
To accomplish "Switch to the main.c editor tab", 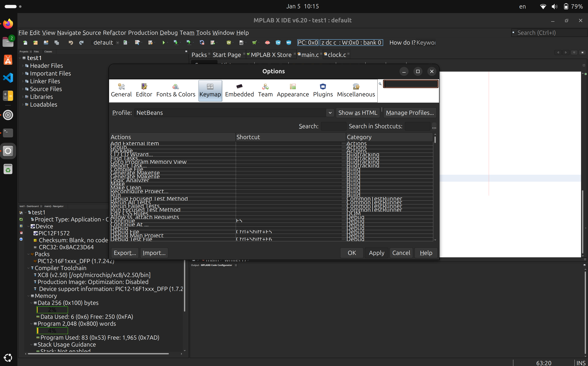I will (310, 55).
